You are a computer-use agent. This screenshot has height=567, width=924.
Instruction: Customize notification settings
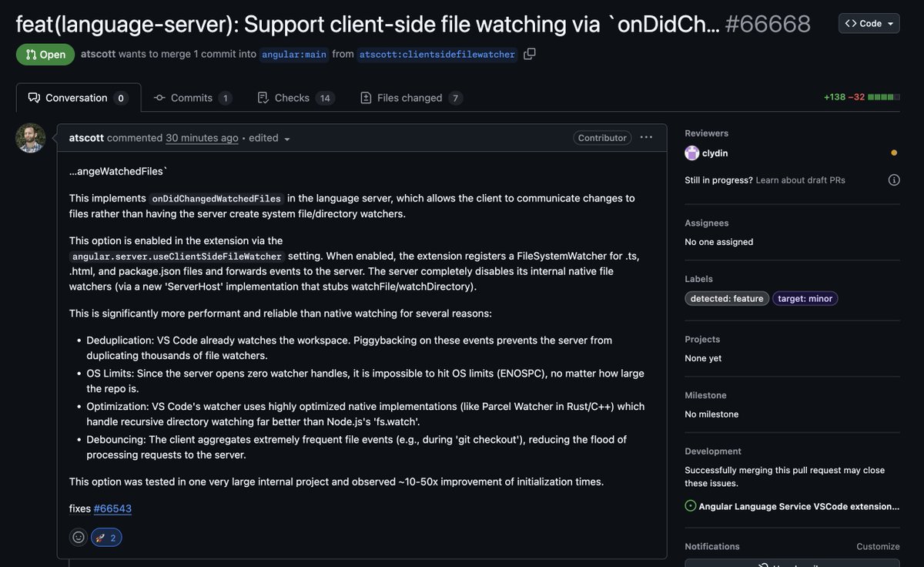[x=878, y=547]
